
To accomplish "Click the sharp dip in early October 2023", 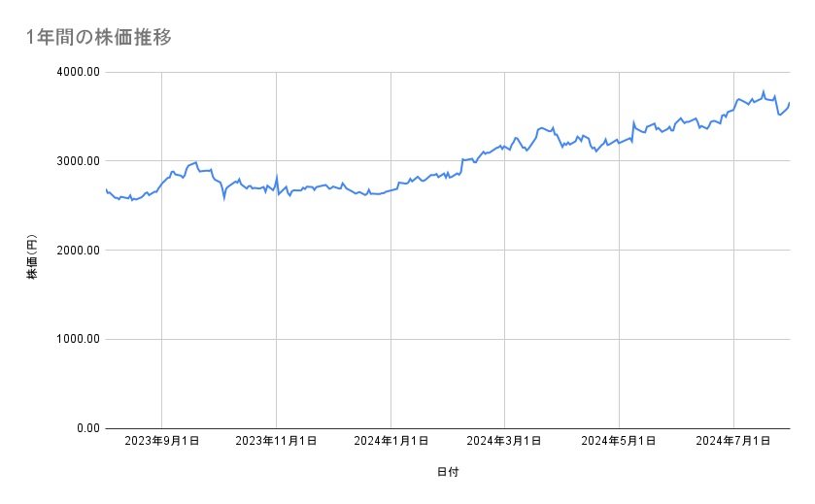I will coord(224,198).
